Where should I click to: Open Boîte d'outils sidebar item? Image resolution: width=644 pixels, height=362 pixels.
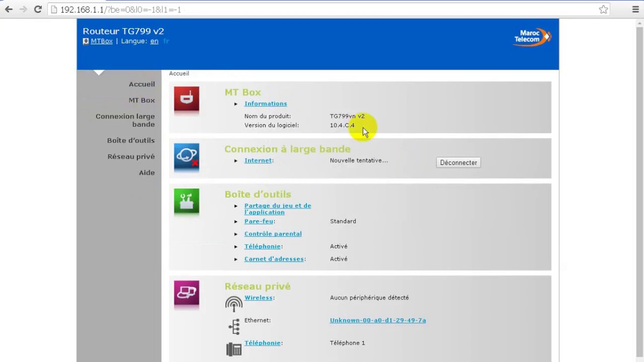coord(131,140)
